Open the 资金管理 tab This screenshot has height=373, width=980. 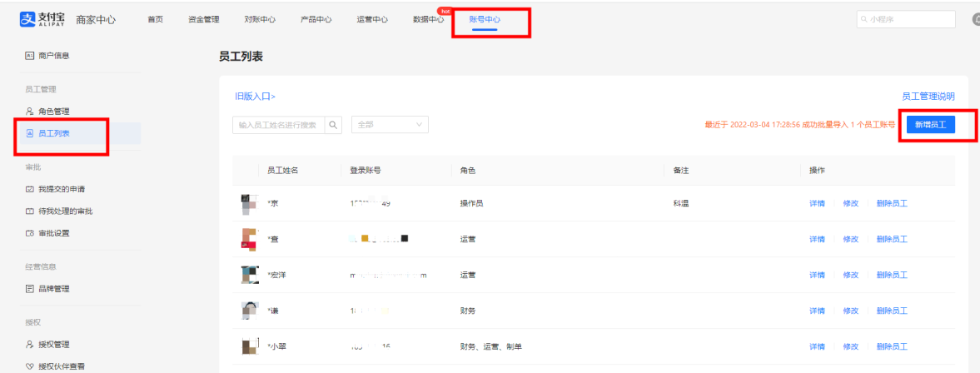pyautogui.click(x=204, y=19)
